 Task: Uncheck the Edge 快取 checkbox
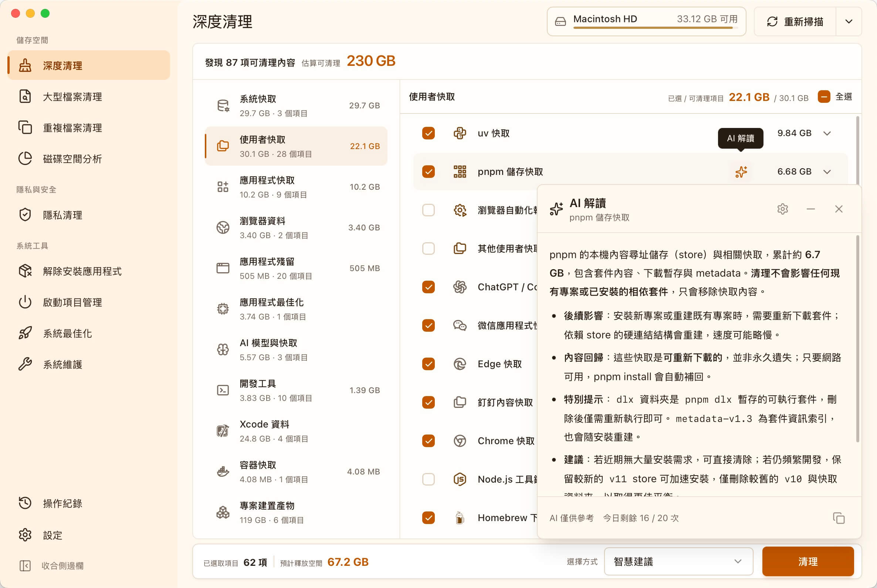428,364
